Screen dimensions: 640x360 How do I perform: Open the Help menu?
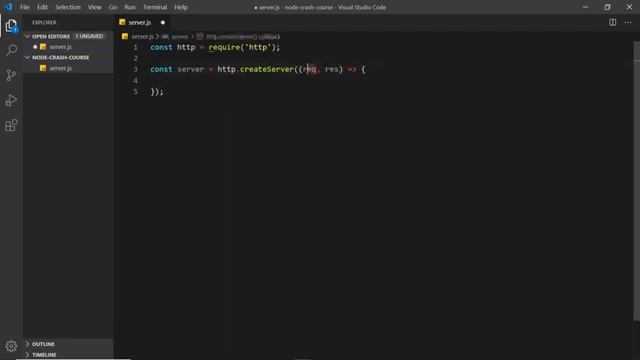pyautogui.click(x=181, y=7)
